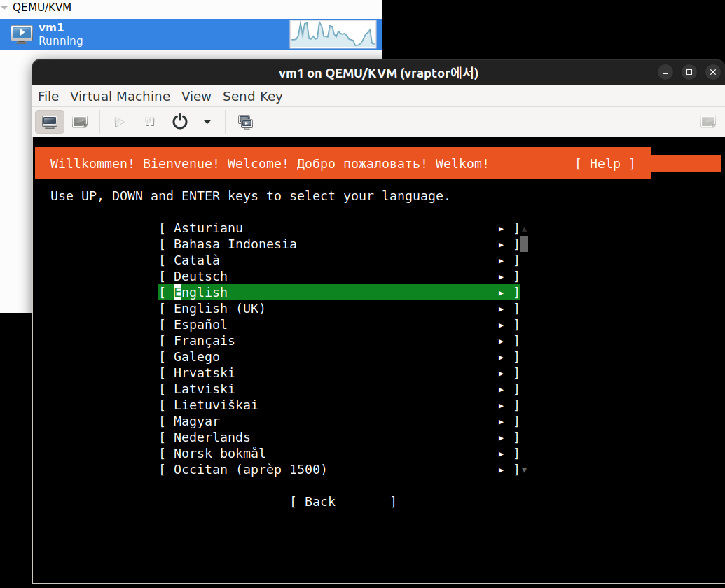Viewport: 725px width, 588px height.
Task: Shut down VM with the power icon
Action: click(x=180, y=122)
